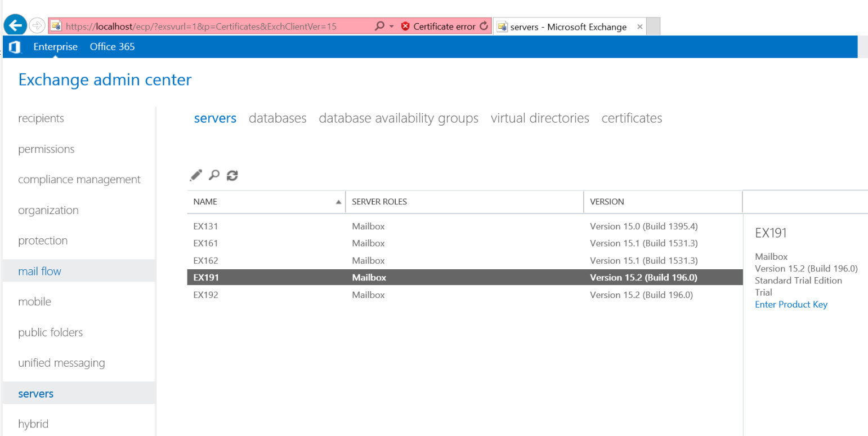868x436 pixels.
Task: Click the search magnifier icon above the server list
Action: point(214,175)
